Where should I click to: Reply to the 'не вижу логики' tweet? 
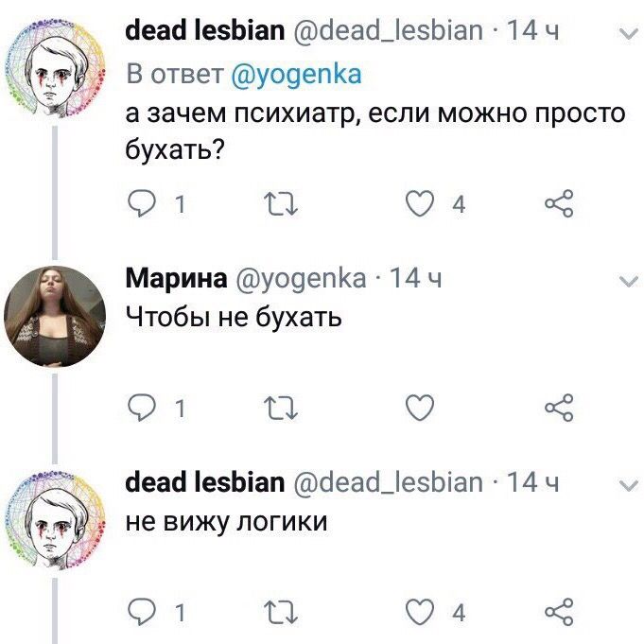coord(142,612)
